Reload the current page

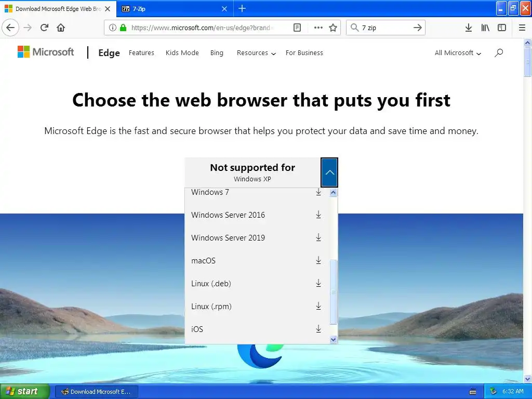point(44,28)
